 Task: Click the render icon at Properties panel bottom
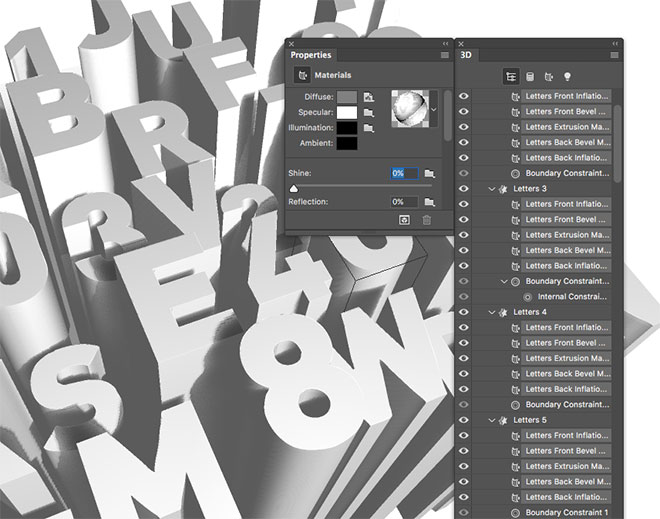click(405, 220)
